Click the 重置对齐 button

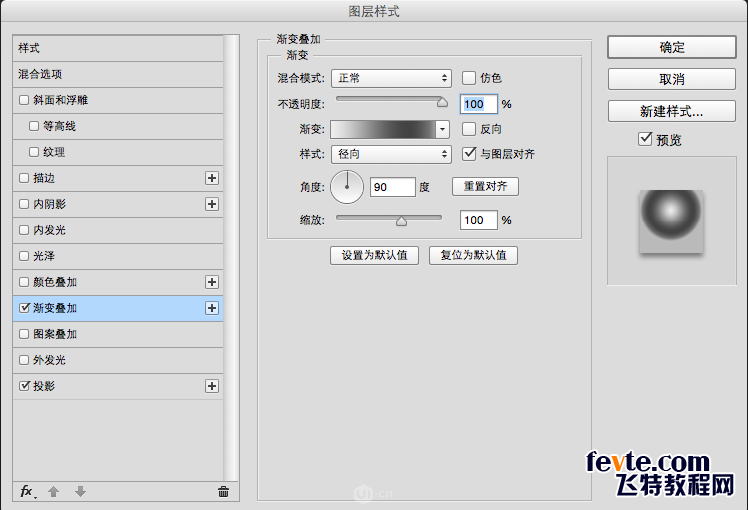(485, 186)
